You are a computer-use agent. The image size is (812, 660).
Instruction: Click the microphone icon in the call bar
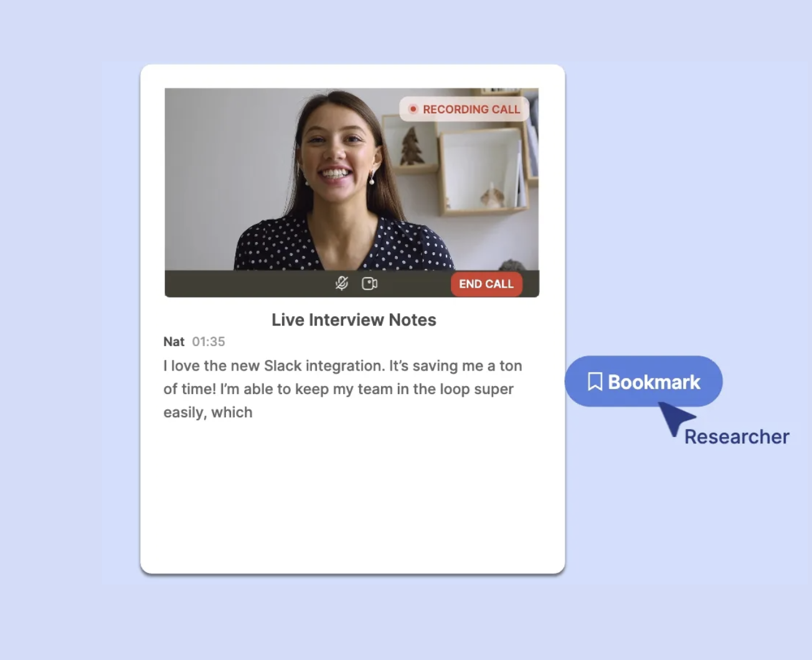[x=341, y=283]
